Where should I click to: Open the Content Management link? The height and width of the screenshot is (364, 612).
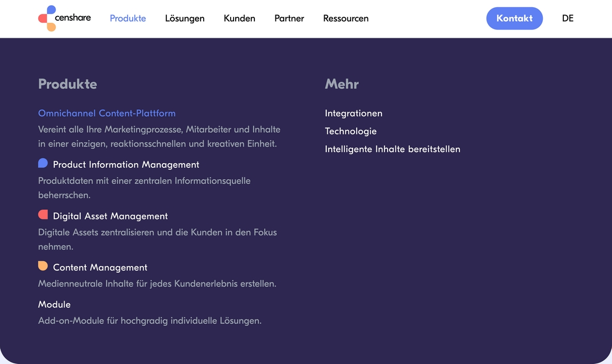(100, 267)
